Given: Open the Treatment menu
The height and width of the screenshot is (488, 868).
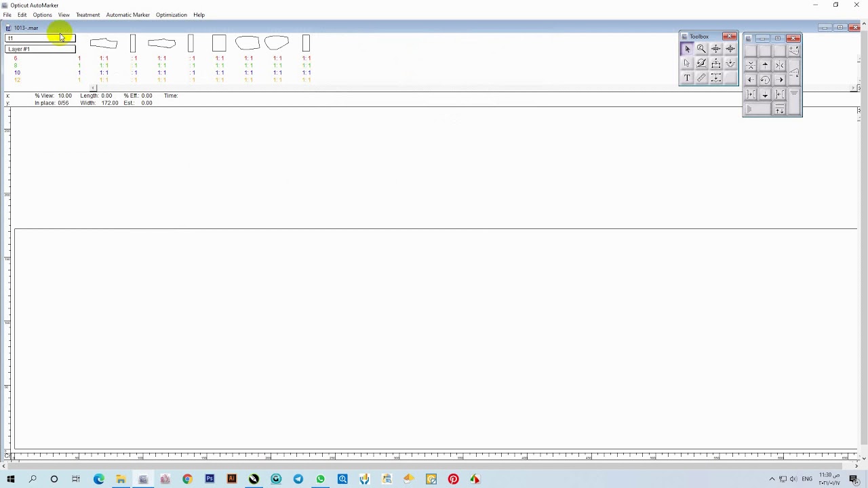Looking at the screenshot, I should click(87, 15).
